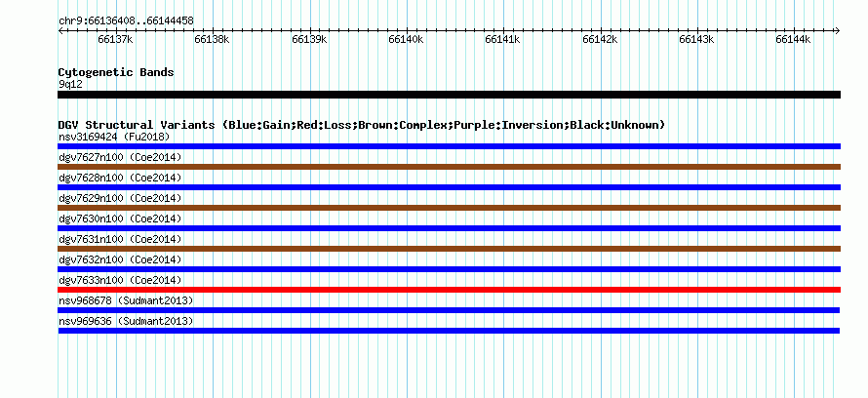
Task: Click the 66142k ruler tick label
Action: click(x=600, y=39)
